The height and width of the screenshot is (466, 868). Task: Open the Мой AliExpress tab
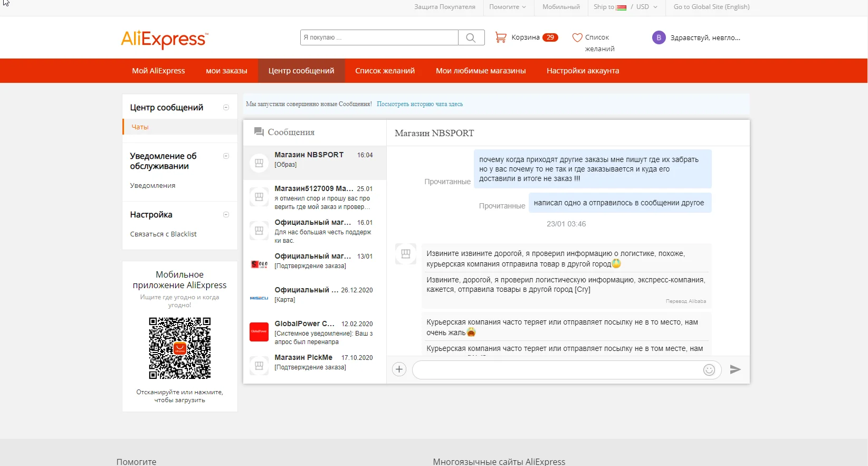(158, 71)
